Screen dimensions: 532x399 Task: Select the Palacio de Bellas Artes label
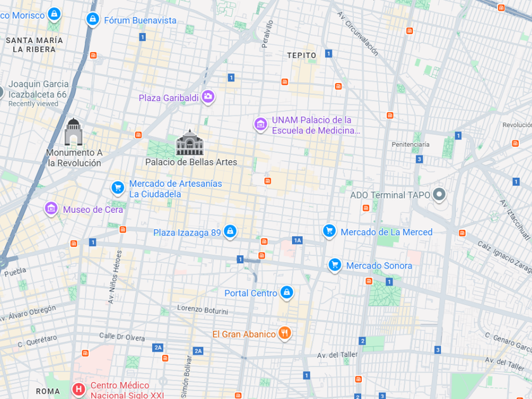pyautogui.click(x=191, y=162)
